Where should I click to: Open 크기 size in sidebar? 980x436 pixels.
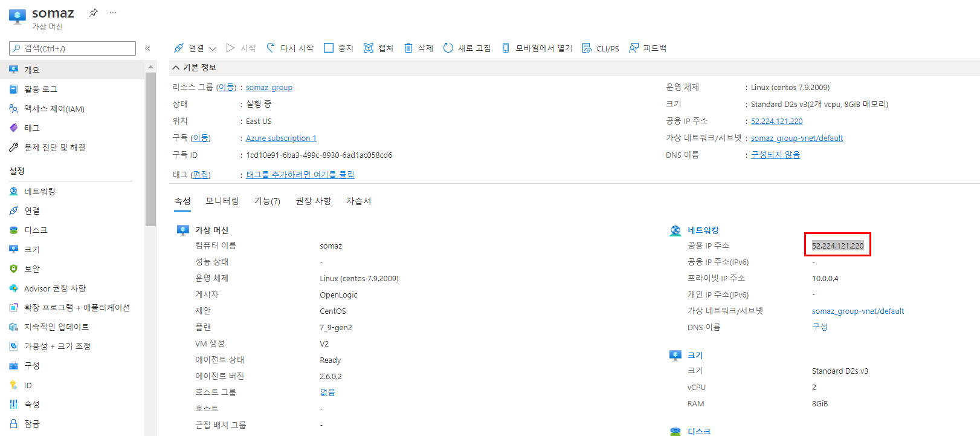[x=73, y=249]
